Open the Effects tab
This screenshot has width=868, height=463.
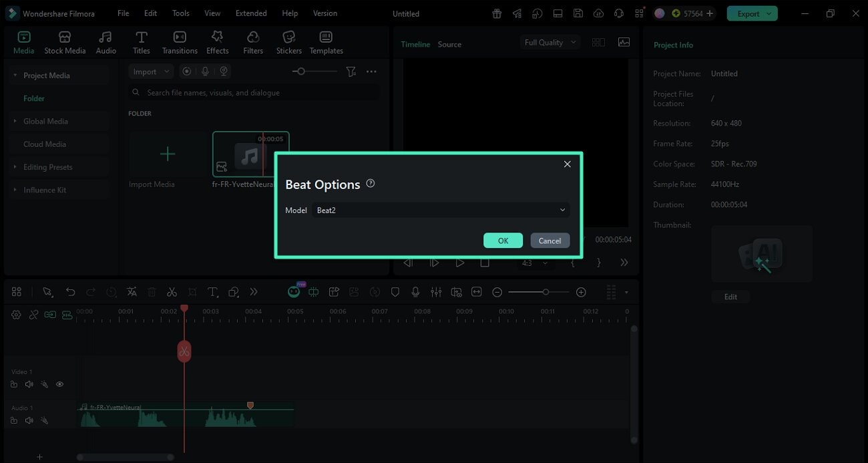217,43
